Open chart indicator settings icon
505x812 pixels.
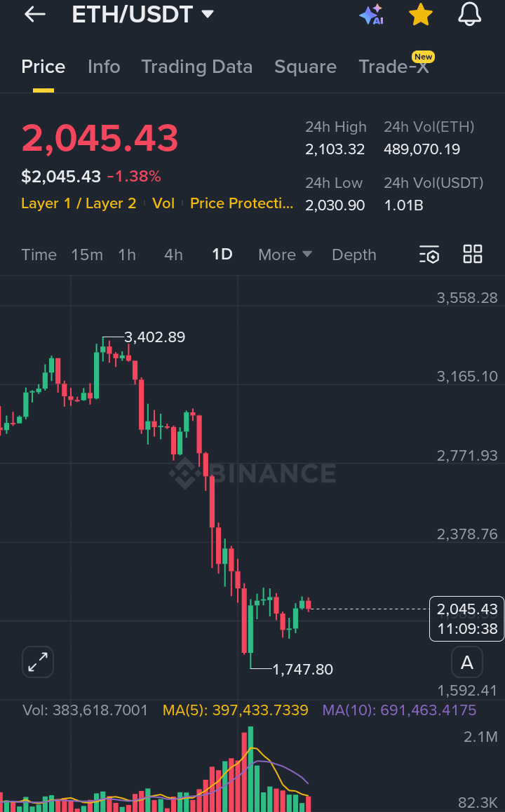point(429,255)
